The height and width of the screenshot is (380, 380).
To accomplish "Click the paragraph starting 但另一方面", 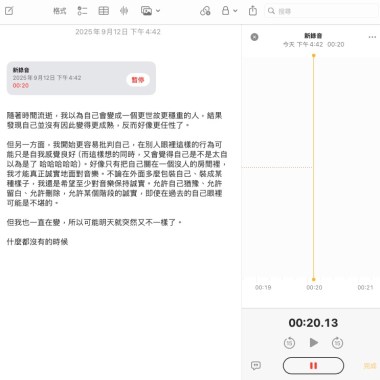I will click(x=117, y=174).
